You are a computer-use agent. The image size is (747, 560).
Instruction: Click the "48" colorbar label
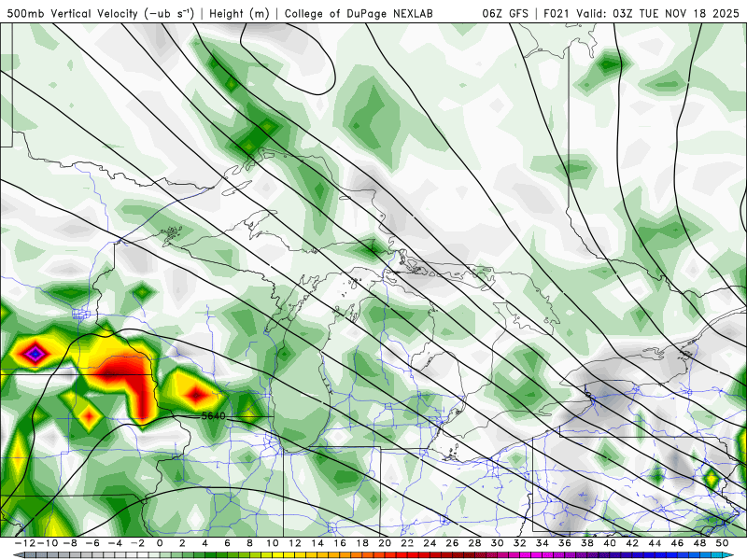(x=699, y=543)
